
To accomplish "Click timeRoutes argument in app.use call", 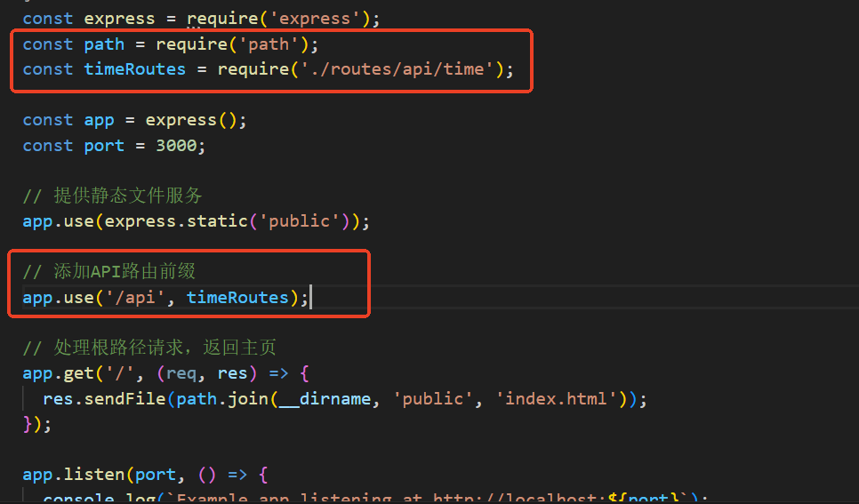I will click(x=238, y=298).
